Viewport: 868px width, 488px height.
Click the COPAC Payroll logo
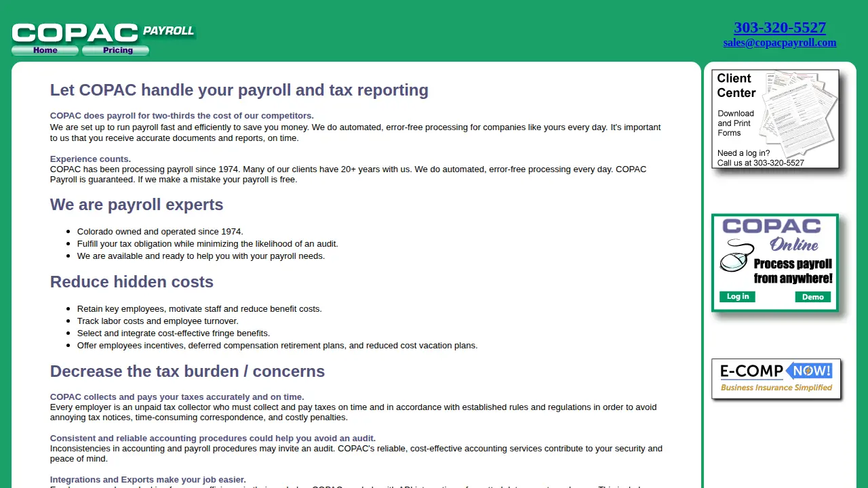(104, 33)
